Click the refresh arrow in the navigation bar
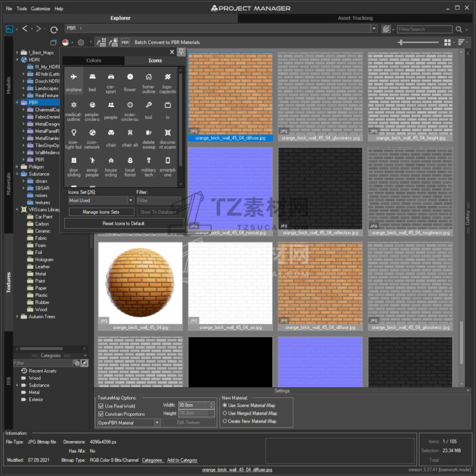The width and height of the screenshot is (476, 476). coord(54,29)
